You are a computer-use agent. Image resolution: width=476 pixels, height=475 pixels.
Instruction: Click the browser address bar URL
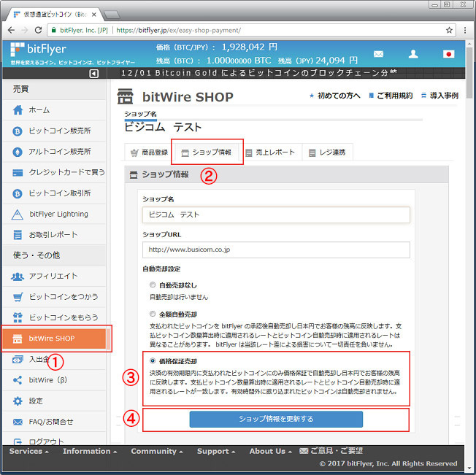click(178, 30)
